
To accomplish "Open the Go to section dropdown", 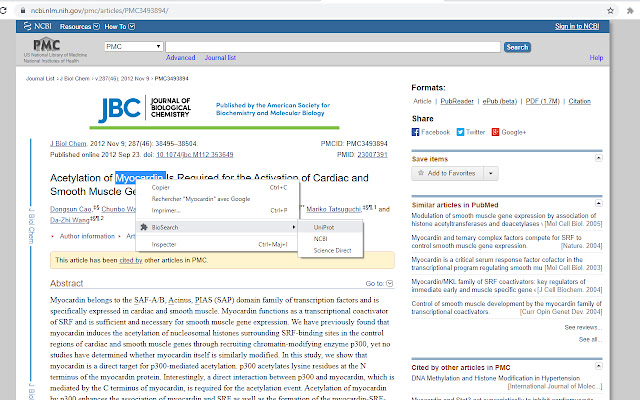I will [379, 283].
